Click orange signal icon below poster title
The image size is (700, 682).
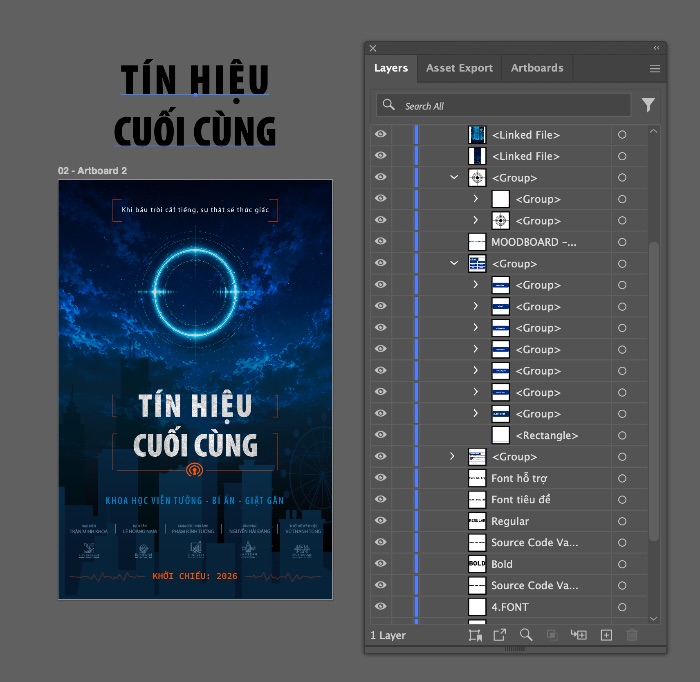click(195, 470)
